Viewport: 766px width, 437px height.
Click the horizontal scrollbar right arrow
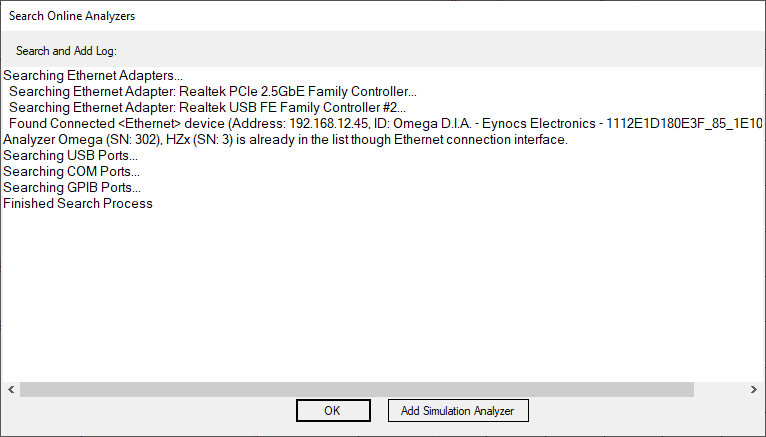pos(755,389)
